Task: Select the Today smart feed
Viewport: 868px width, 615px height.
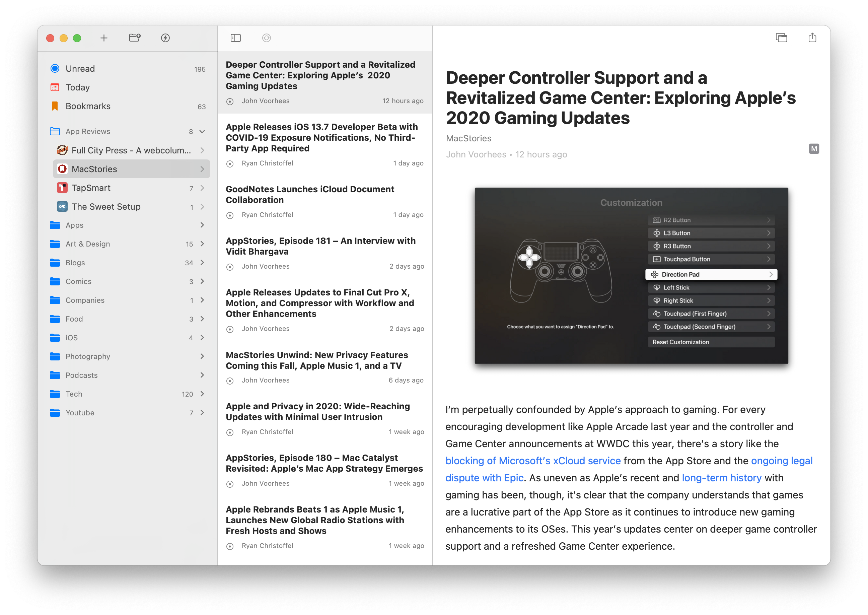Action: point(127,87)
